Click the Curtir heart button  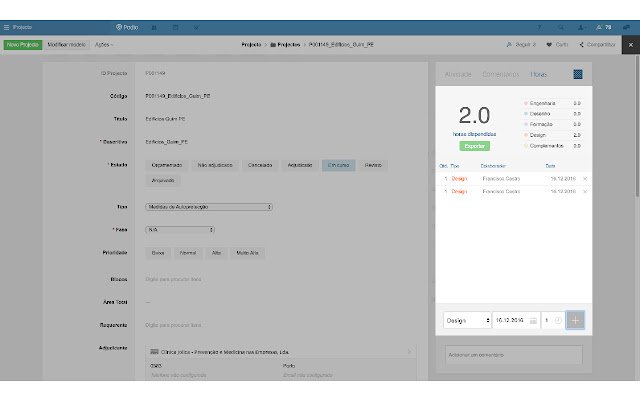[x=557, y=44]
